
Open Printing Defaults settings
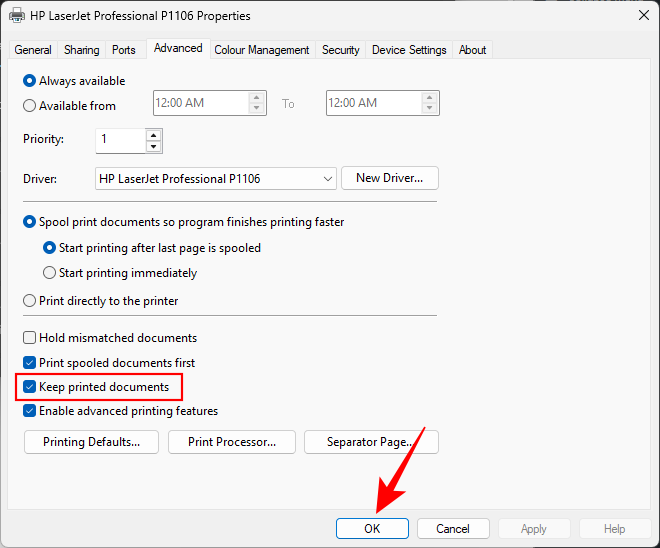pos(91,442)
